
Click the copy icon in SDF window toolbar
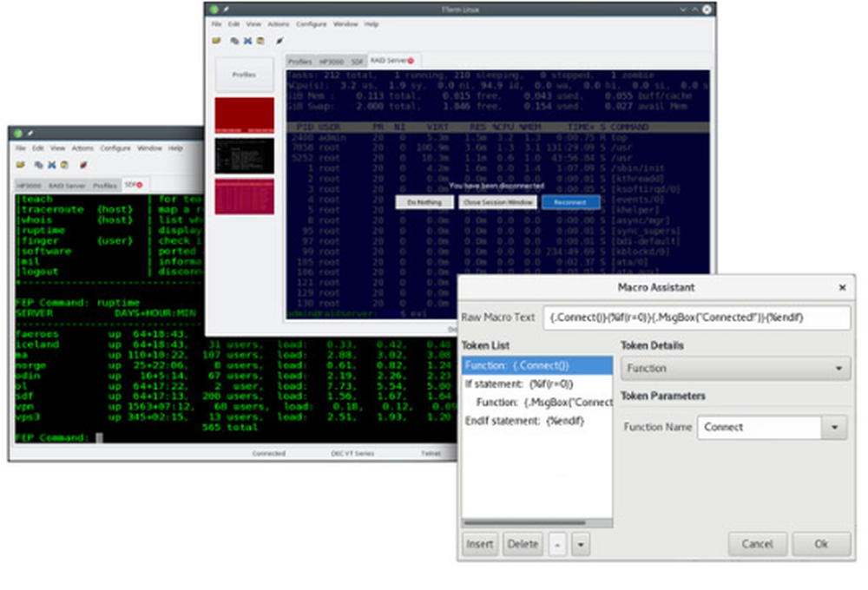(38, 164)
